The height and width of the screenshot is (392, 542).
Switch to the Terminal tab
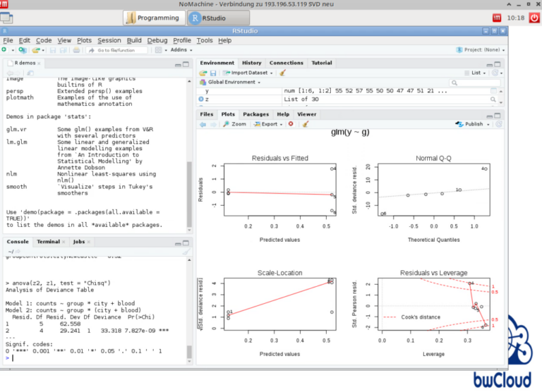pyautogui.click(x=49, y=241)
